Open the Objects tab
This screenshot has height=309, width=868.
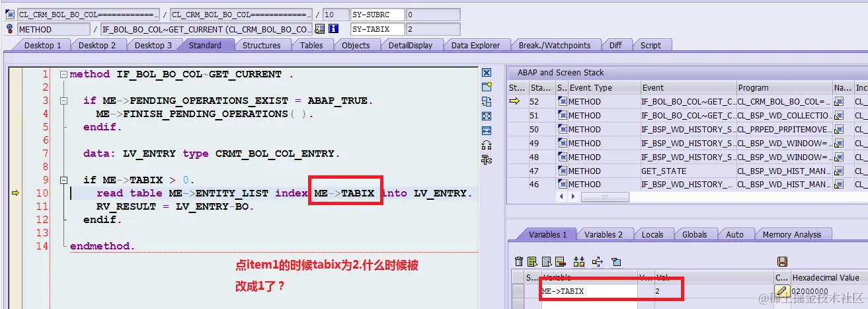(x=356, y=45)
